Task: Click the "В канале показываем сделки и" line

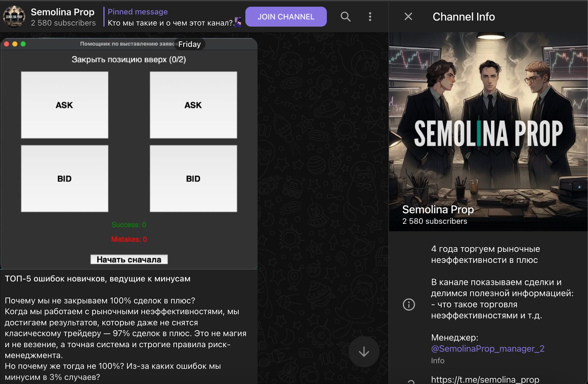Action: coord(496,282)
